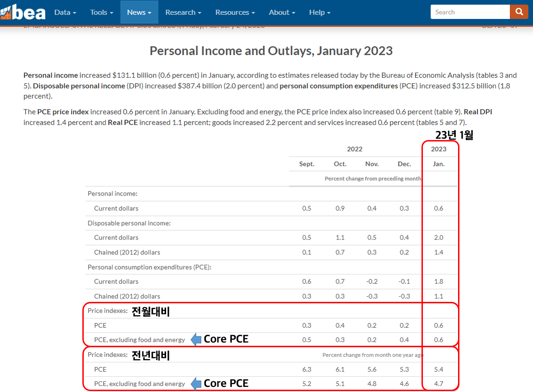
Task: Click the BEA logo
Action: pos(23,12)
